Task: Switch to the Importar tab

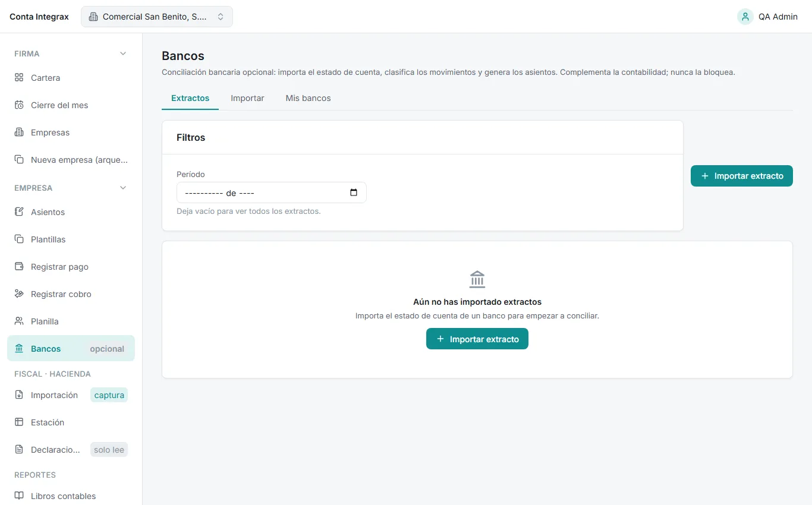Action: [247, 98]
